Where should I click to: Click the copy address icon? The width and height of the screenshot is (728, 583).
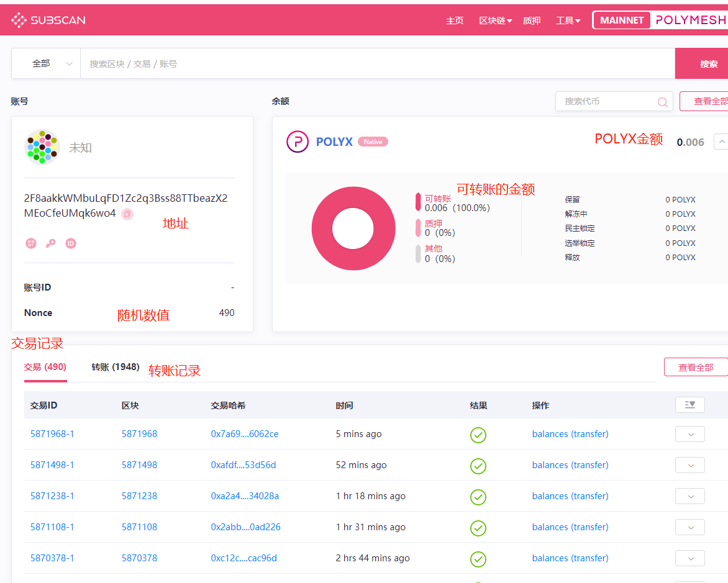pos(127,214)
